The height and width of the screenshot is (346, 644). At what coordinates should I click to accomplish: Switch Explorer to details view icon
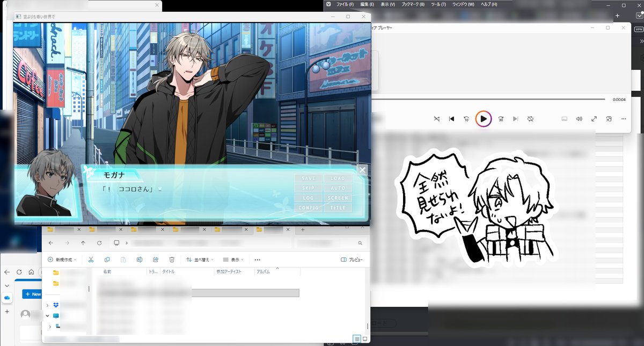tap(356, 339)
